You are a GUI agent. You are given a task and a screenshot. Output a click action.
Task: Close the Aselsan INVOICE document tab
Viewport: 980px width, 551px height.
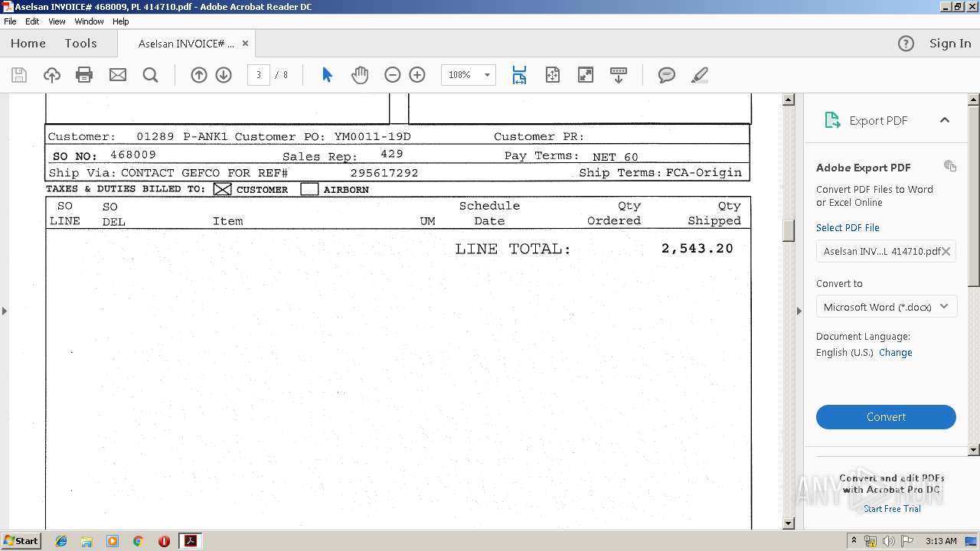click(x=245, y=44)
